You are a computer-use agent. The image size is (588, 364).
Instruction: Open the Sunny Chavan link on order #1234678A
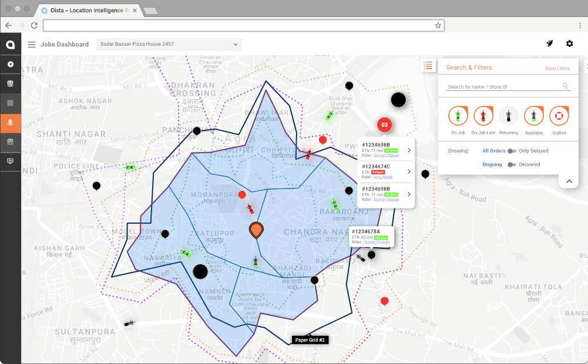coord(377,242)
